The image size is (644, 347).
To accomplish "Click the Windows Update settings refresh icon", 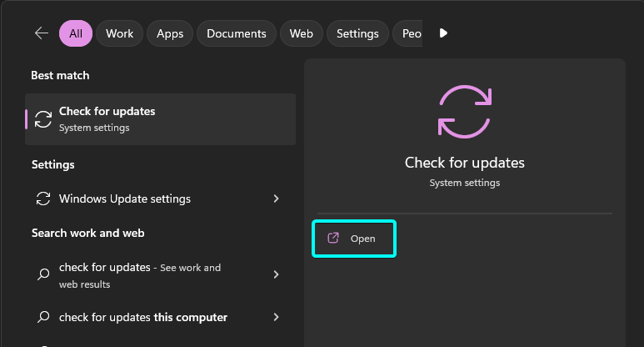I will coord(43,199).
